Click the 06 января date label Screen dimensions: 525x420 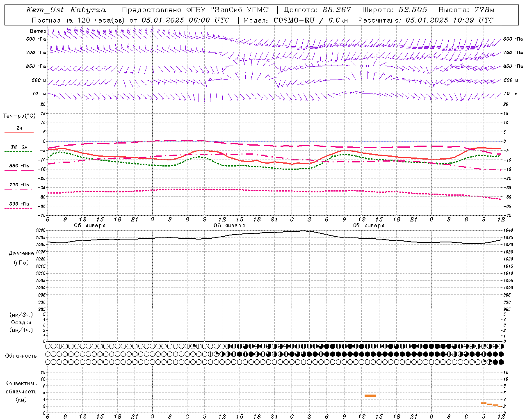click(229, 226)
